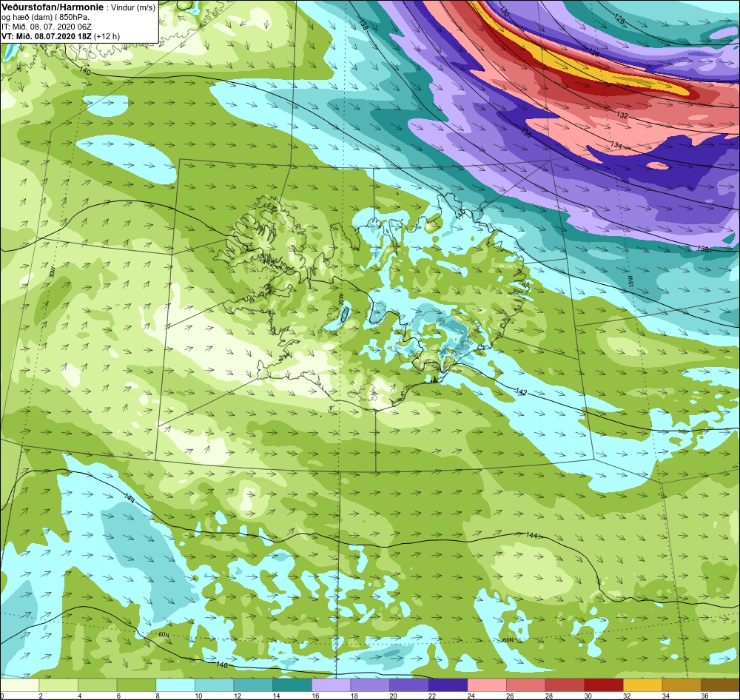The height and width of the screenshot is (700, 740).
Task: Select the 'Vindur (m/s)' label
Action: (132, 7)
